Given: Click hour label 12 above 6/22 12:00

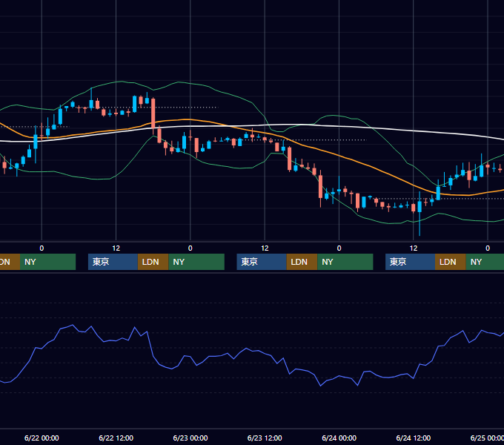Looking at the screenshot, I should click(x=116, y=248).
